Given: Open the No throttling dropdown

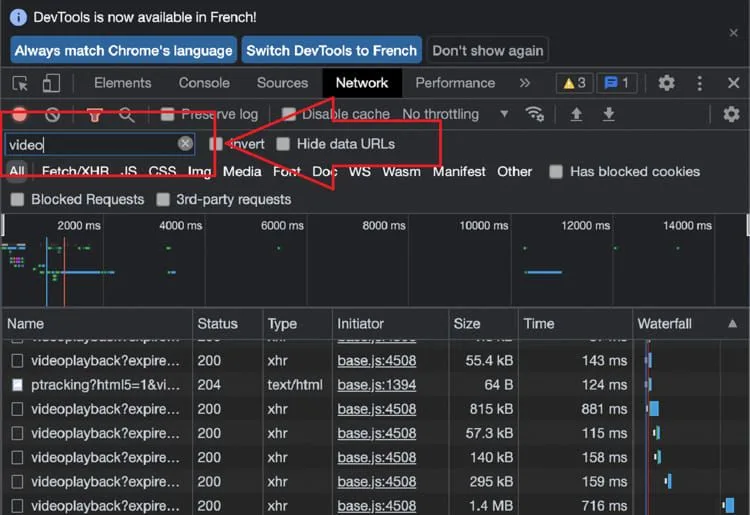Looking at the screenshot, I should (x=455, y=114).
